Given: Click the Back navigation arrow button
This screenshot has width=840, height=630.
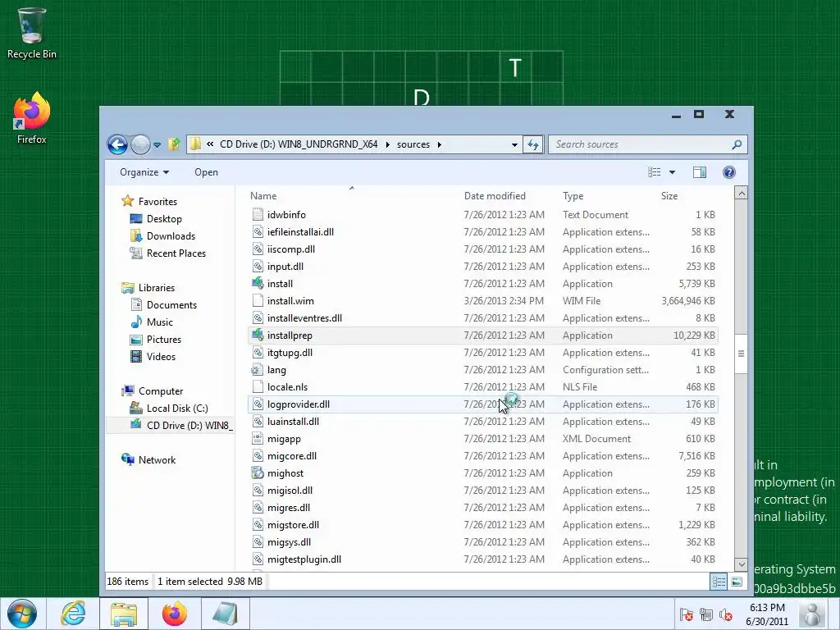Looking at the screenshot, I should [117, 144].
